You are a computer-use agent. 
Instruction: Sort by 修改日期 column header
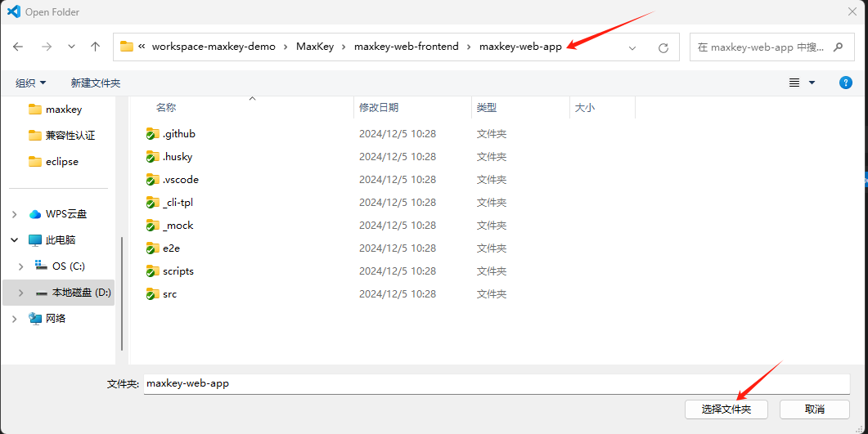(x=379, y=108)
